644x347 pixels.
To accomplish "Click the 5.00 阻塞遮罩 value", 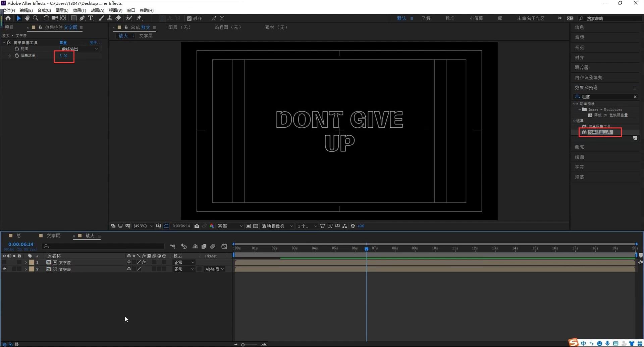I will coord(63,56).
